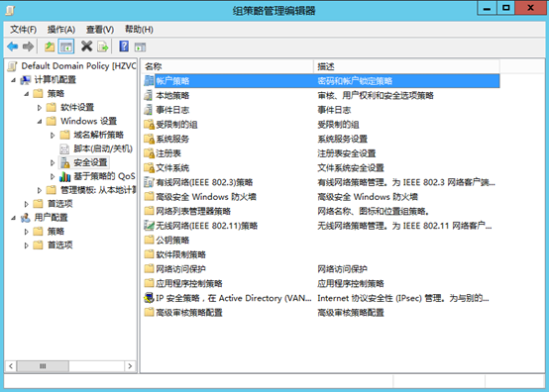Expand the 管理模板 tree node
This screenshot has height=392, width=549.
tap(40, 190)
